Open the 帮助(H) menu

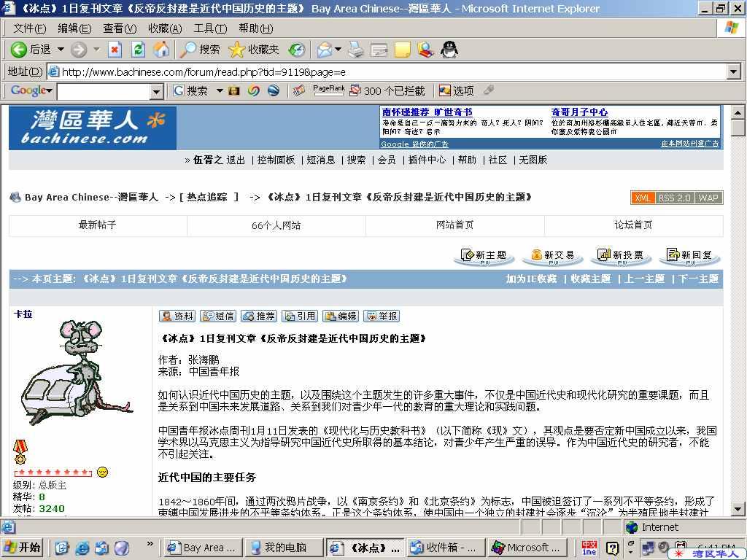(256, 28)
